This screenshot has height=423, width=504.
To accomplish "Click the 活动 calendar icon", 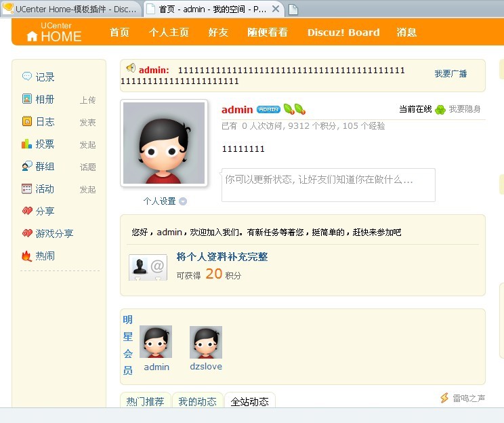I will point(27,188).
